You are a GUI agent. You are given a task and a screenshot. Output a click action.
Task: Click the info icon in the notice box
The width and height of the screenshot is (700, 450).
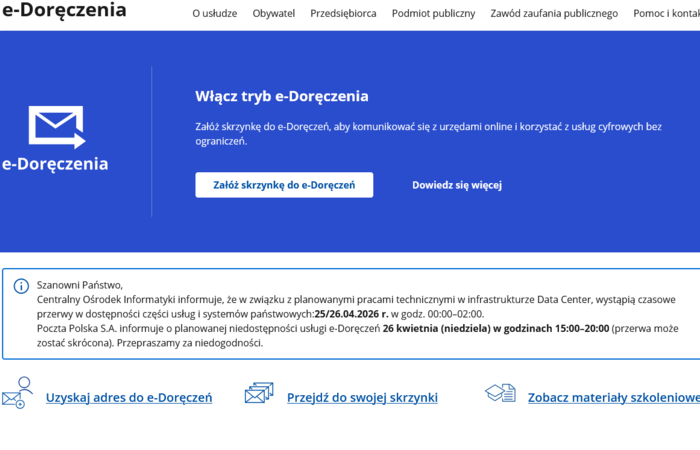[21, 286]
